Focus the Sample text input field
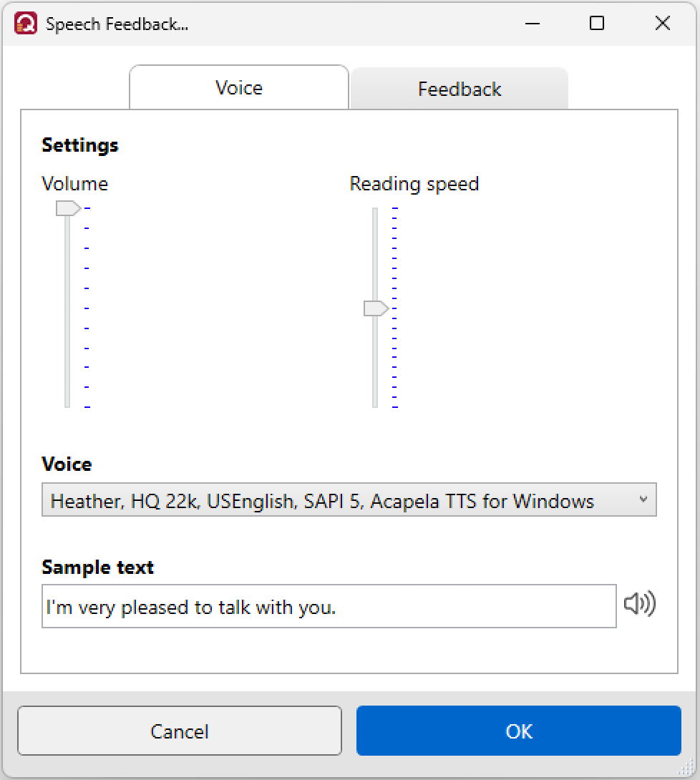 pyautogui.click(x=329, y=606)
